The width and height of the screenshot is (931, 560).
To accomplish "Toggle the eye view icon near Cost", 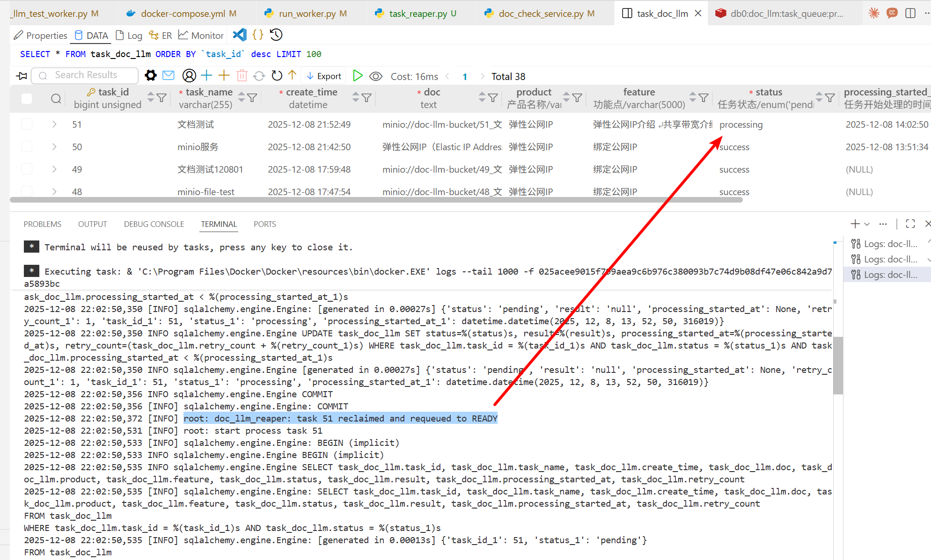I will [375, 76].
